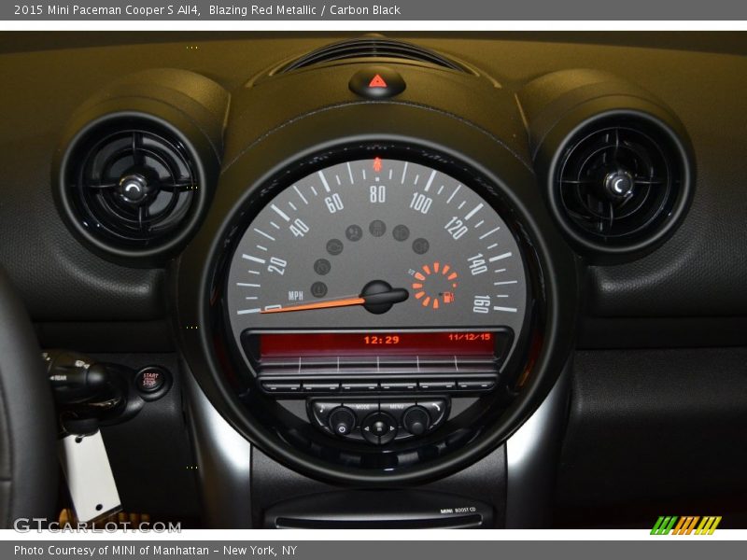747x560 pixels.
Task: Click the seatbelt warning light at top
Action: pos(377,164)
